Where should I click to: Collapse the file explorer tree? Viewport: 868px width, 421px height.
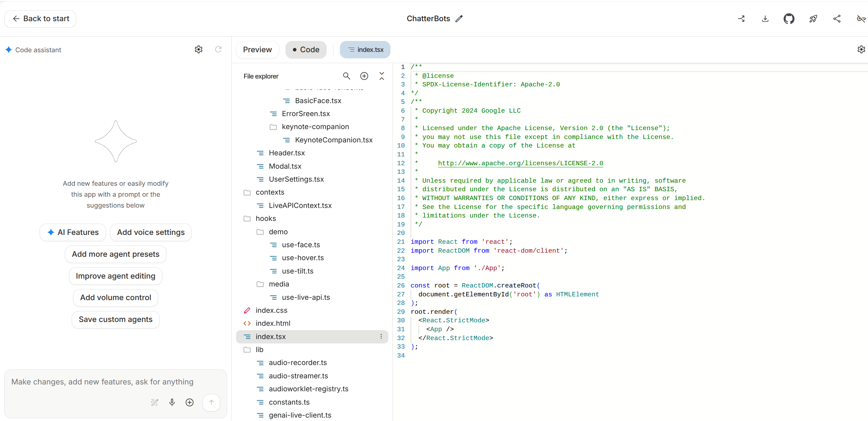(x=382, y=76)
